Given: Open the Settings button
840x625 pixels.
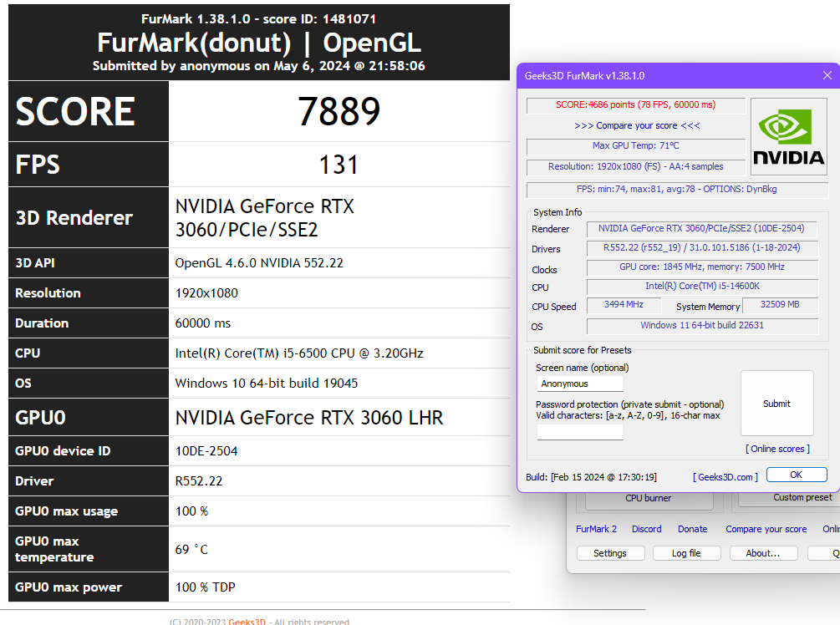Looking at the screenshot, I should 610,553.
